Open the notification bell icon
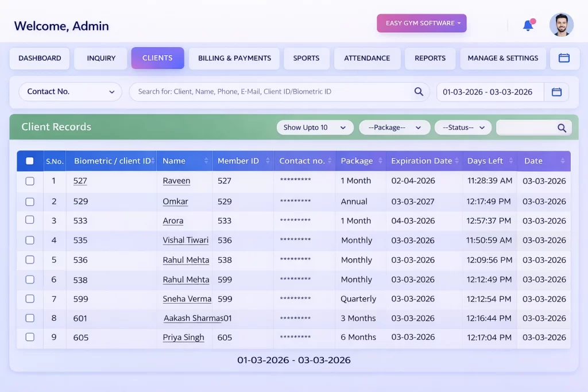This screenshot has width=588, height=392. (528, 25)
